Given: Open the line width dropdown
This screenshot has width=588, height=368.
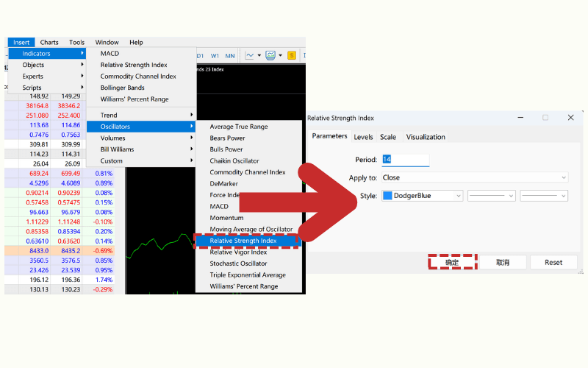Looking at the screenshot, I should 544,196.
